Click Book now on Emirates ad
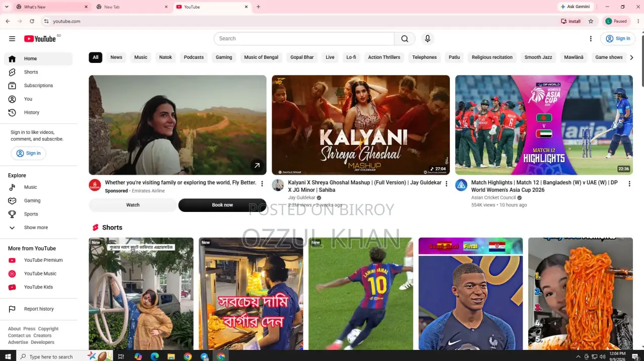The height and width of the screenshot is (361, 644). pyautogui.click(x=222, y=205)
